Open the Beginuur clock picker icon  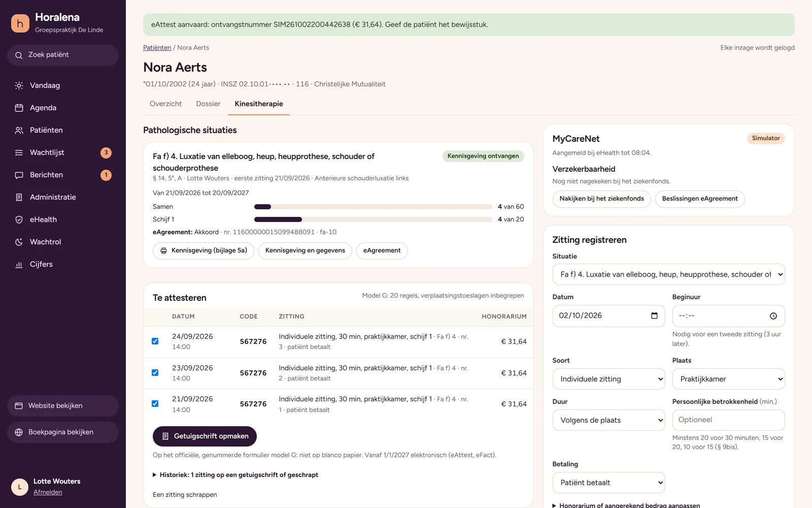pos(773,316)
